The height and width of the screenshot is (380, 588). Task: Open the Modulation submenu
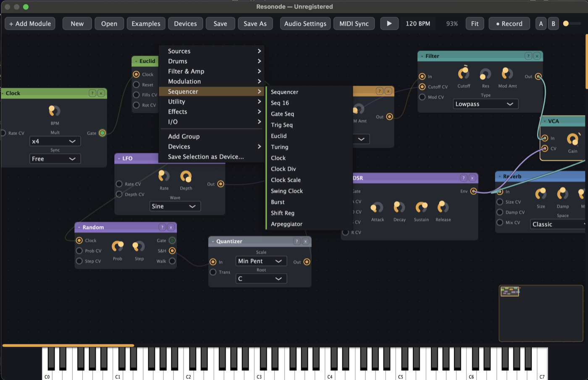point(212,81)
